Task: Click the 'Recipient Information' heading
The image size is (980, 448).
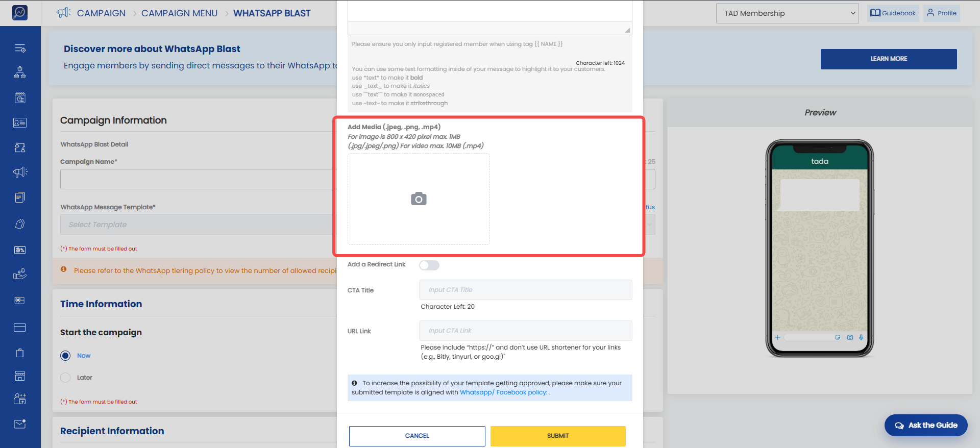Action: [x=112, y=431]
